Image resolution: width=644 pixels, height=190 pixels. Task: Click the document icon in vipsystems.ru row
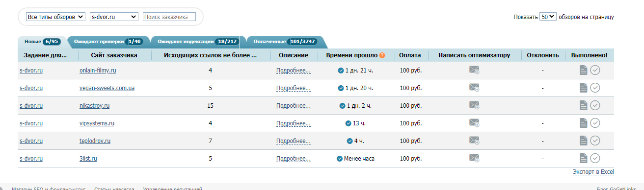click(x=583, y=123)
